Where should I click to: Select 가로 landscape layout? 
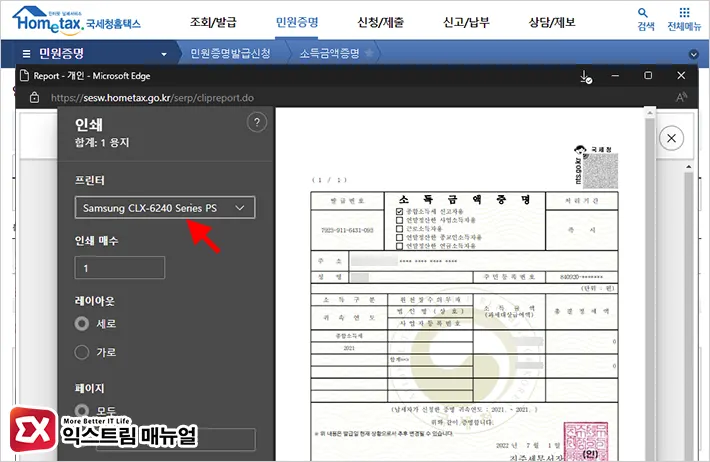tap(82, 352)
